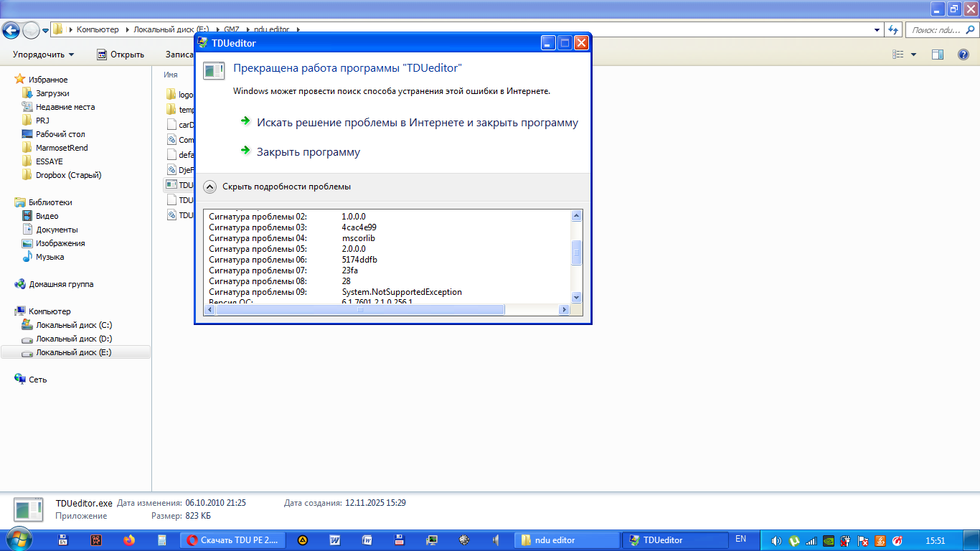Open the 'PRJ' favorite folder
The image size is (980, 551).
(42, 121)
